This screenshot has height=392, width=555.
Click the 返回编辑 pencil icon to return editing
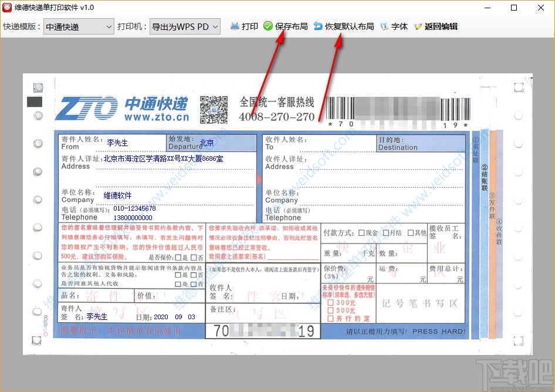tap(418, 26)
